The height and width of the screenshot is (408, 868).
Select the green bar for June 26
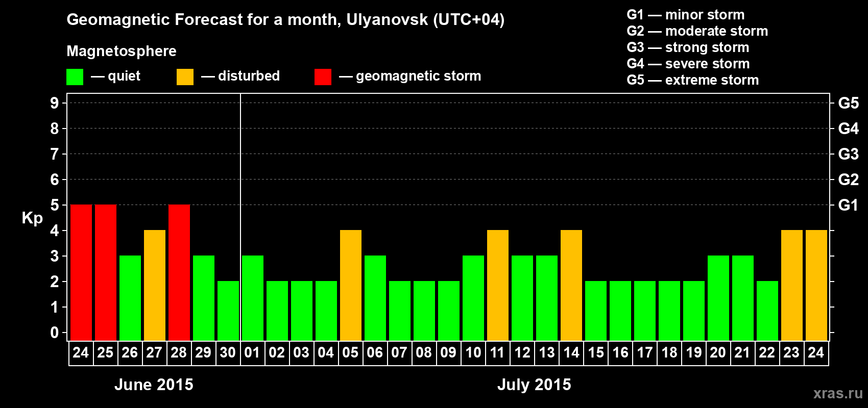[130, 298]
